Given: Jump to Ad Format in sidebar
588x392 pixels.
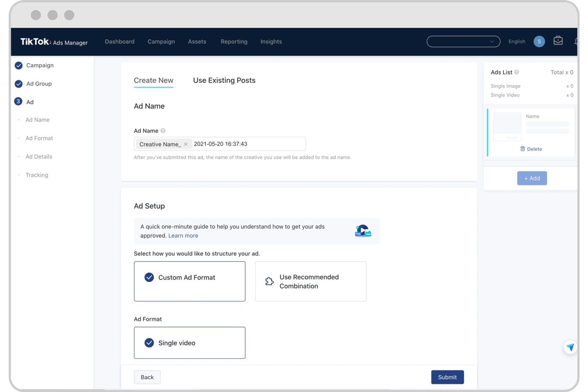Looking at the screenshot, I should [39, 138].
